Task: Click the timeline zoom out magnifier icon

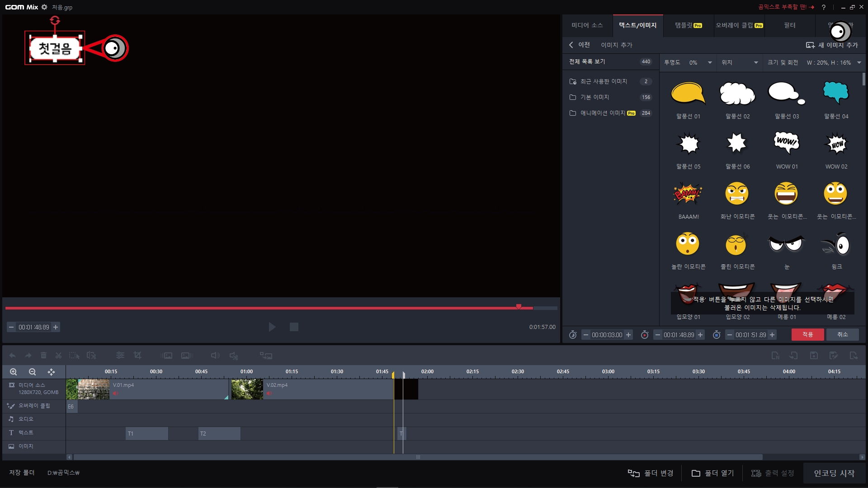Action: (x=32, y=372)
